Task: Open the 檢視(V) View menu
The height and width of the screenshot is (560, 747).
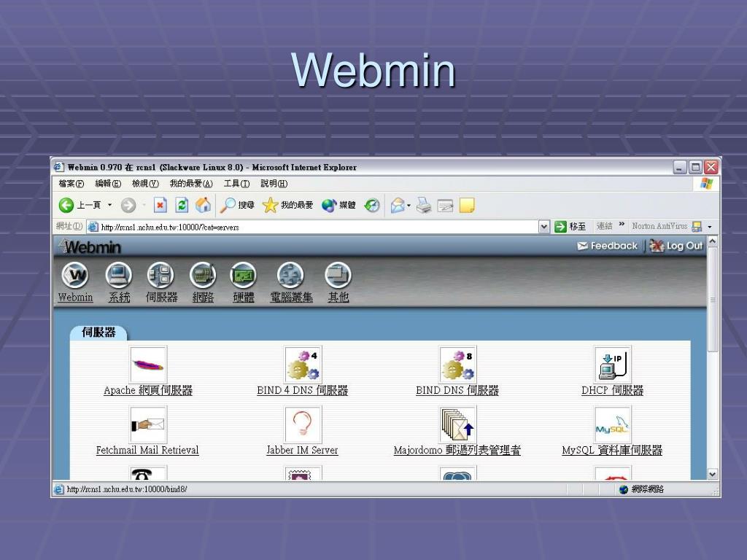Action: pos(145,183)
